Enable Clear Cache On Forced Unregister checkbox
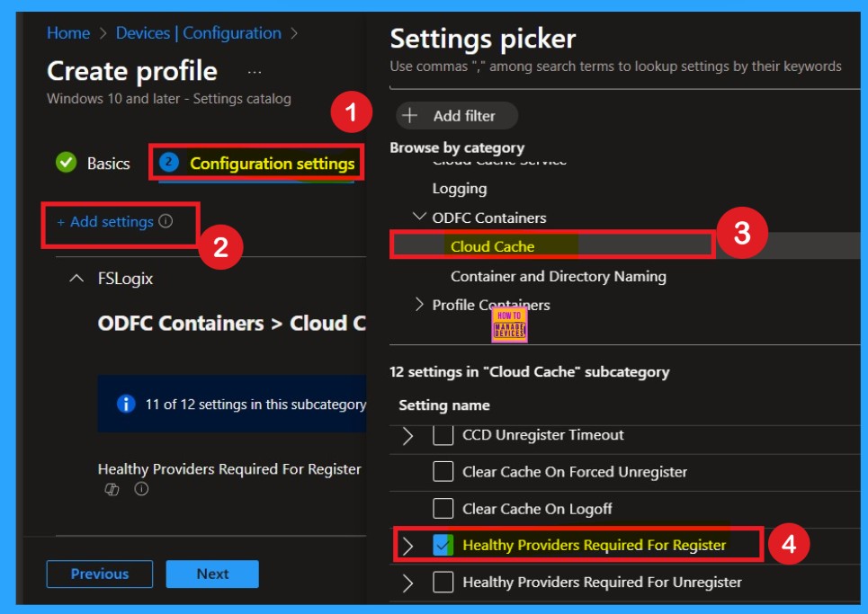Screen dimensions: 868x614 tap(443, 472)
